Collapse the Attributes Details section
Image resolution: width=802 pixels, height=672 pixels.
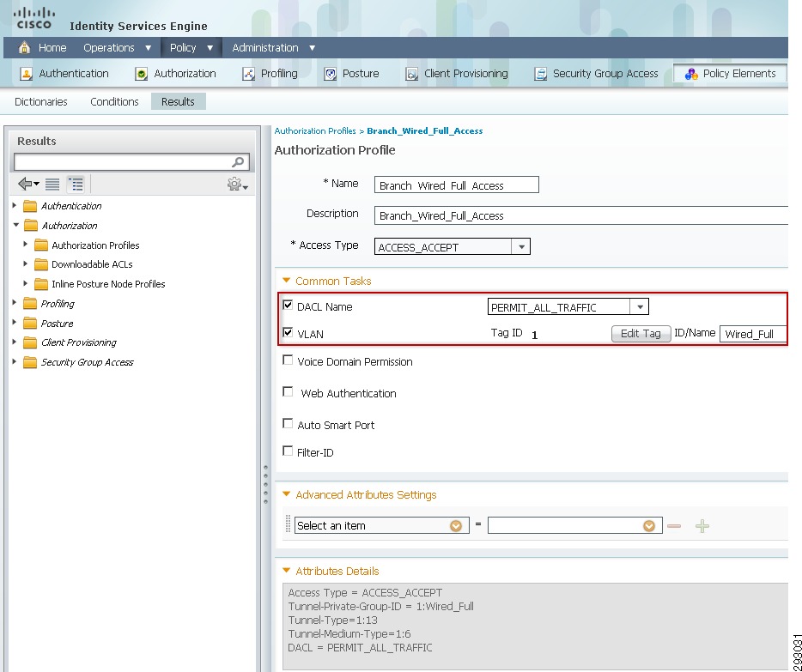[287, 571]
